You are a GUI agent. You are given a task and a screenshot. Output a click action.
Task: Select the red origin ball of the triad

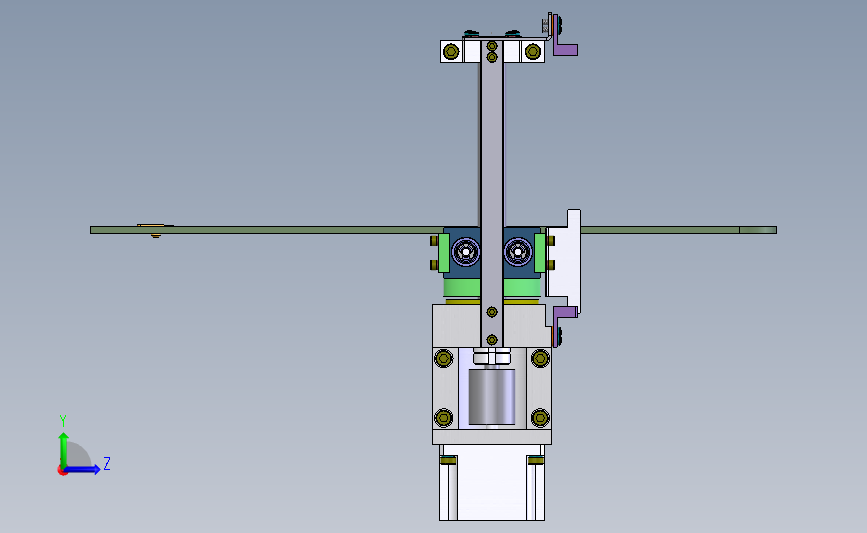(62, 471)
